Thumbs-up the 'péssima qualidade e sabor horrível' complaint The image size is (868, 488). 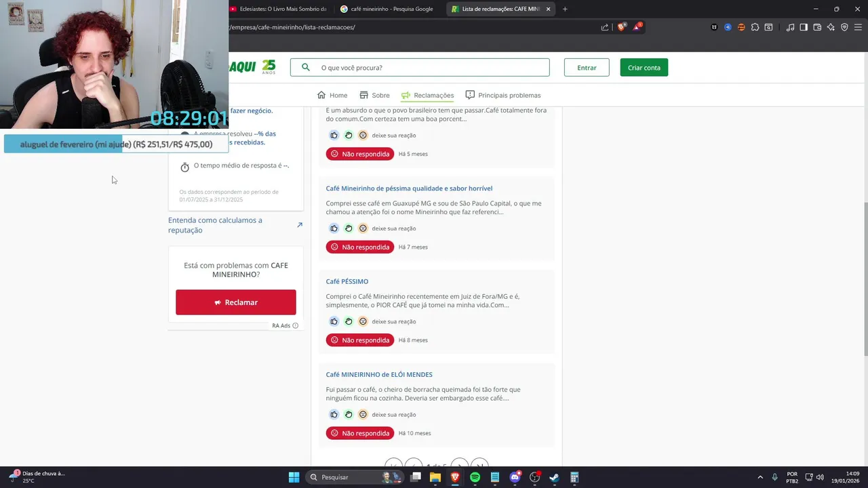(x=334, y=228)
